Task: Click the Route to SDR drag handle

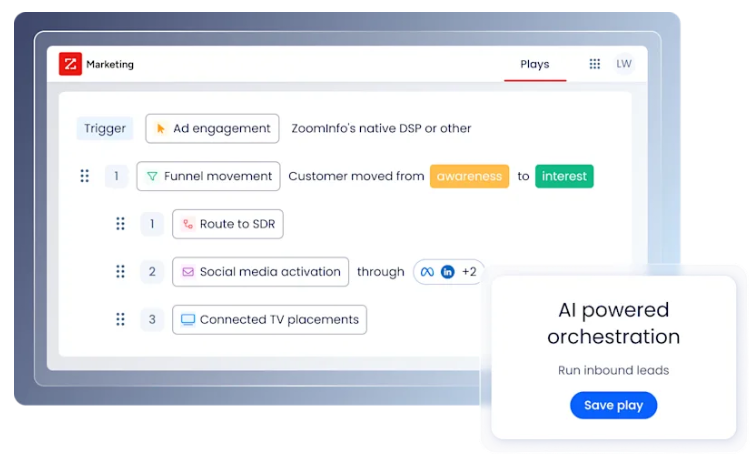Action: 121,224
